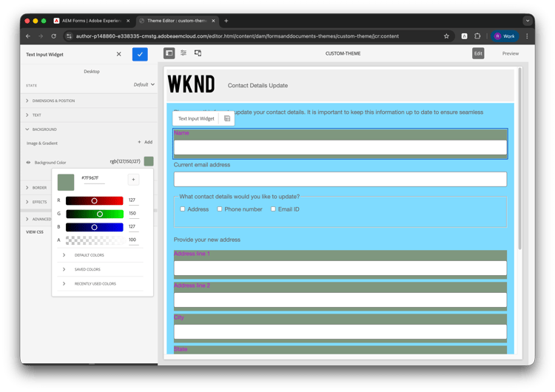555x392 pixels.
Task: Switch to Edit mode
Action: tap(478, 53)
